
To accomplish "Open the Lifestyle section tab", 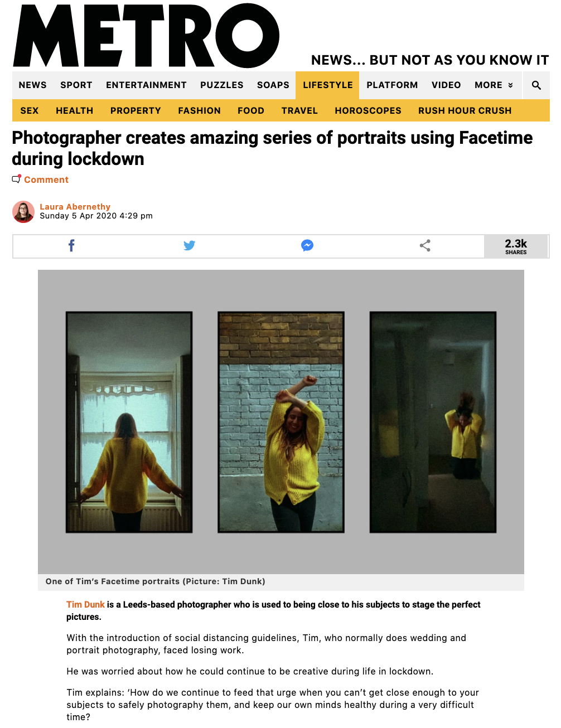I will coord(328,85).
